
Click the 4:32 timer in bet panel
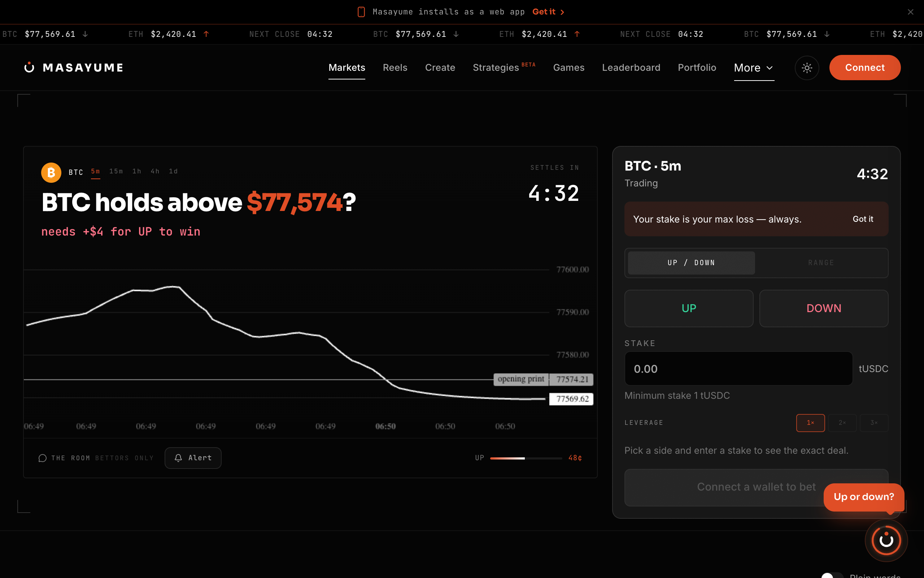pyautogui.click(x=872, y=174)
